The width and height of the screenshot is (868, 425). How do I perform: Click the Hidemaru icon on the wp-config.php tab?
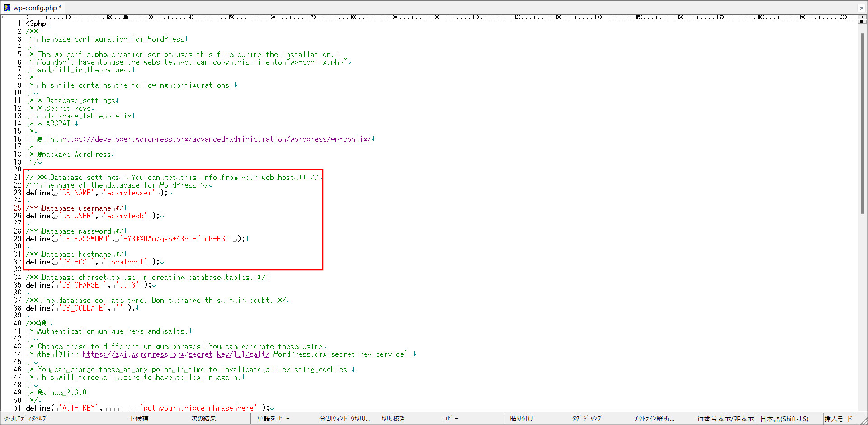click(x=7, y=8)
